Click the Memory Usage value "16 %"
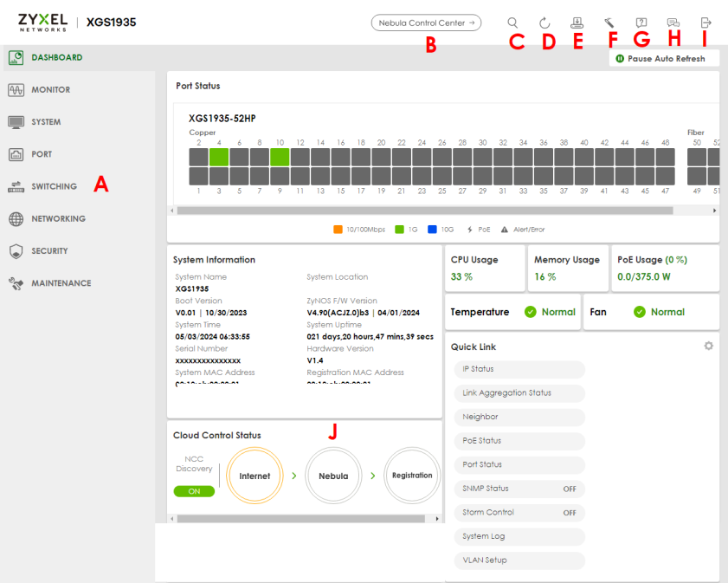The image size is (728, 583). (x=545, y=277)
